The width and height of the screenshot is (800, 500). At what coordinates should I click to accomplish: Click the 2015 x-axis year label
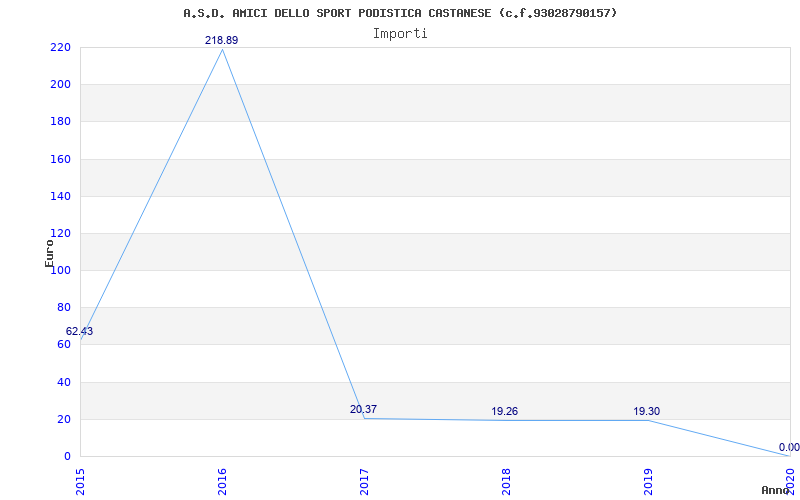[x=80, y=482]
